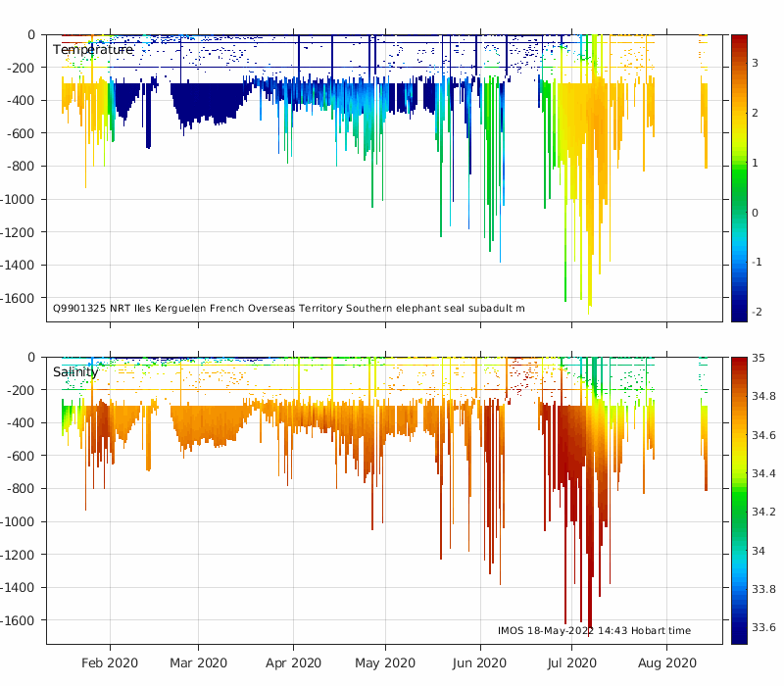Click the 33.6 tick on salinity colorbar

(x=765, y=627)
